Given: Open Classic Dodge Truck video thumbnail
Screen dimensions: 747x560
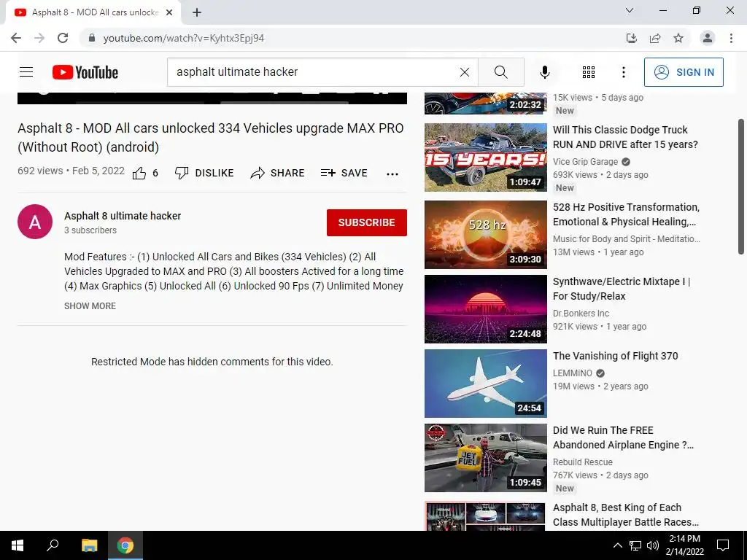Looking at the screenshot, I should (485, 157).
